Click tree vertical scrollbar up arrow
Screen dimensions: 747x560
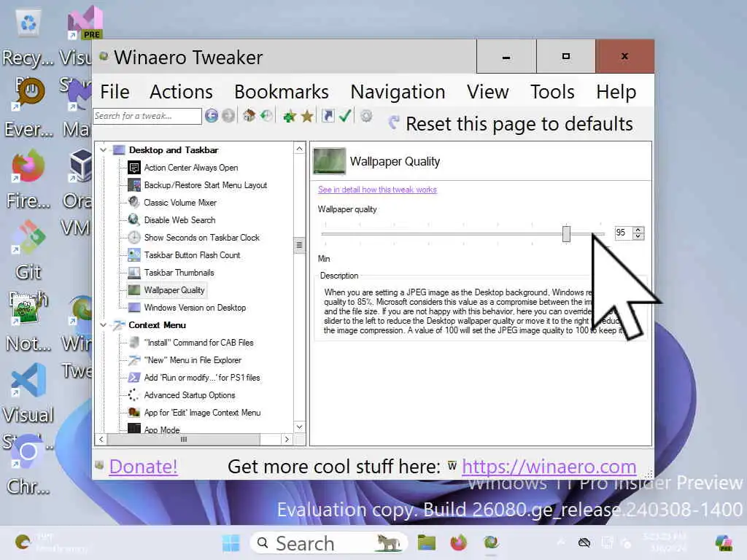(299, 149)
